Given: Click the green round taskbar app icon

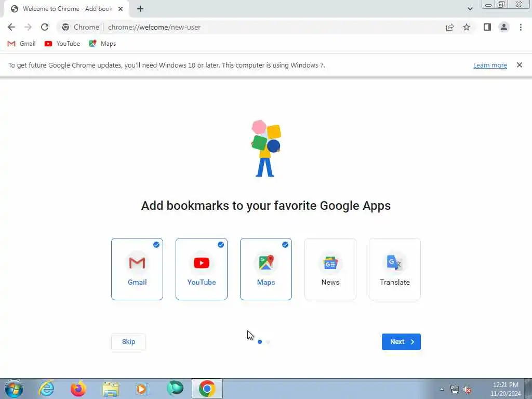Looking at the screenshot, I should click(x=175, y=389).
